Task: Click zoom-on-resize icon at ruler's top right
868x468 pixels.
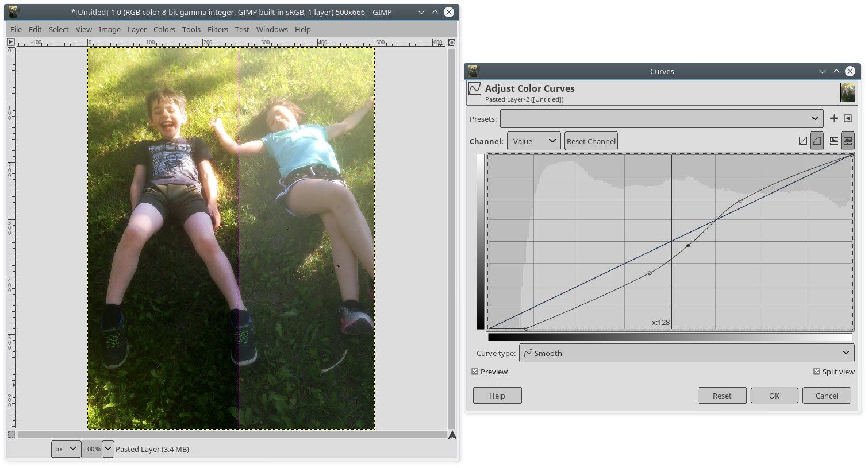Action: (452, 42)
